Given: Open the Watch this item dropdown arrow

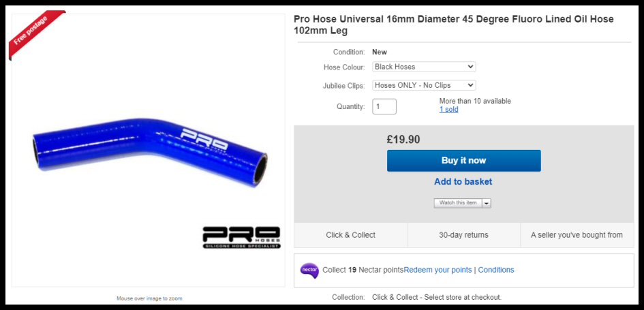Looking at the screenshot, I should coord(487,203).
